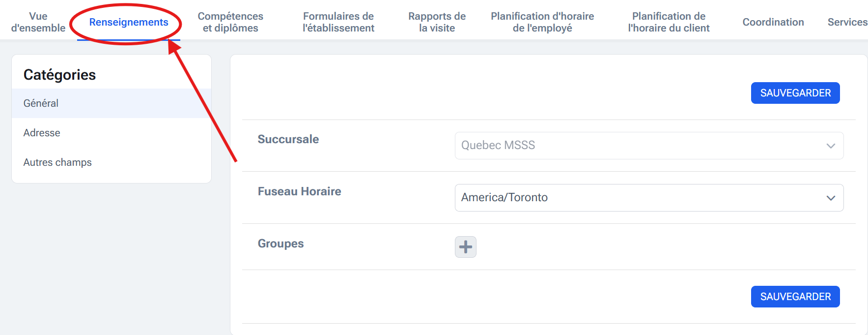Open the Compétences et diplômes tab
The width and height of the screenshot is (868, 335).
click(x=230, y=22)
